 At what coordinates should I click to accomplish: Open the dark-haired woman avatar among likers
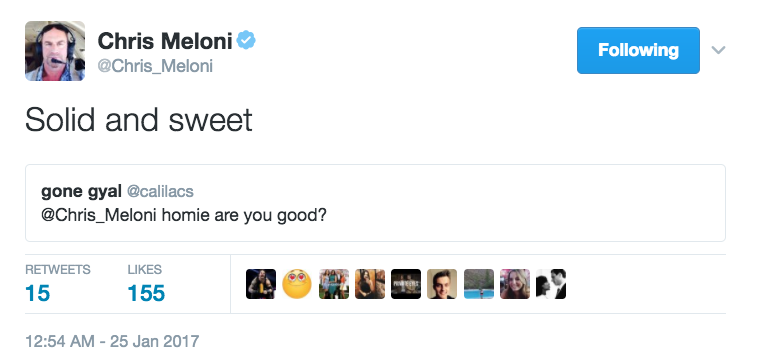click(x=370, y=284)
